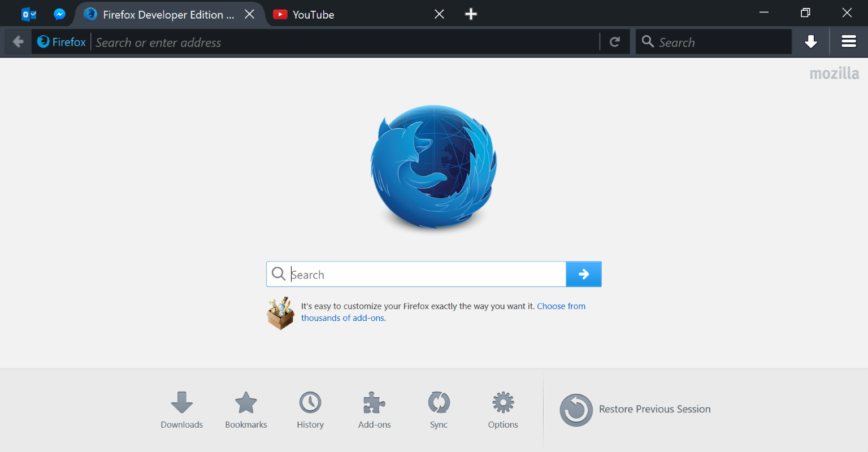Viewport: 868px width, 452px height.
Task: Open the Outlook icon in the taskbar
Action: click(28, 14)
